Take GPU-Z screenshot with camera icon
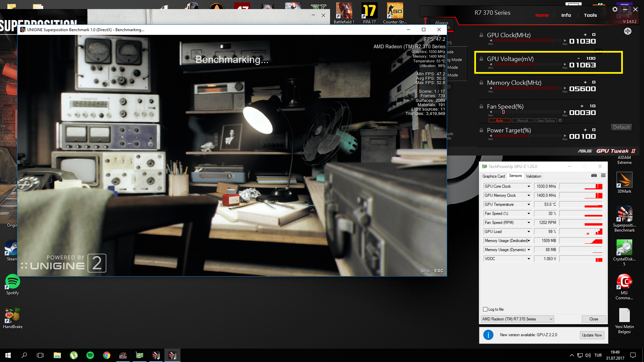The width and height of the screenshot is (644, 362). [x=594, y=176]
